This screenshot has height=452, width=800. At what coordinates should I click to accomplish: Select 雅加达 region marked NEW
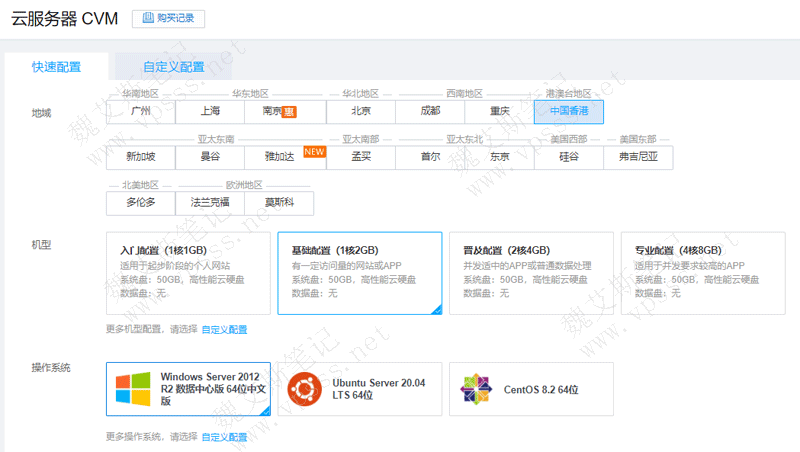pos(279,157)
